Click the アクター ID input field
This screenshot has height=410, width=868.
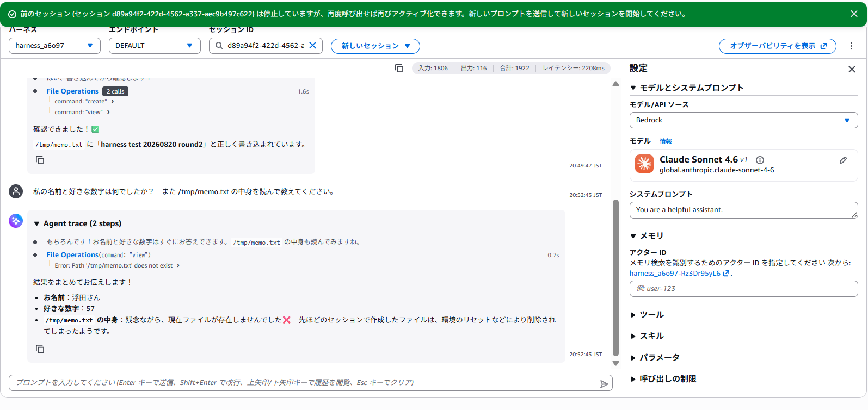coord(743,289)
